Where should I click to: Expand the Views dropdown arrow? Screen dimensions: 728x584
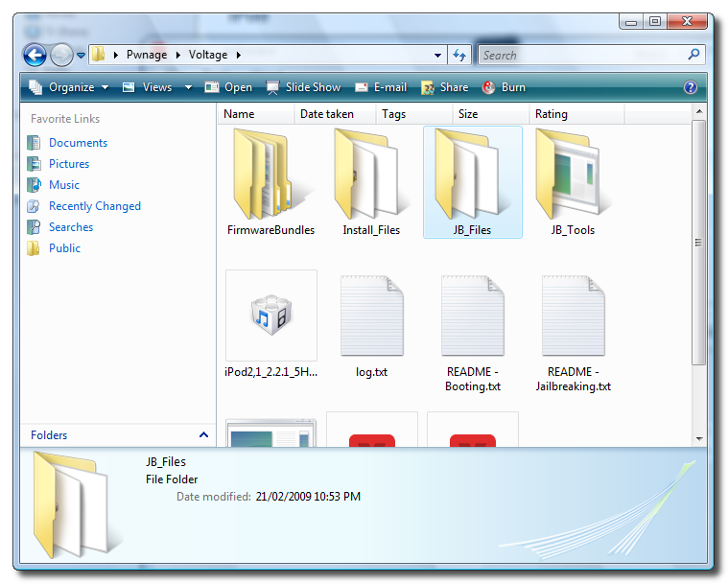point(188,87)
